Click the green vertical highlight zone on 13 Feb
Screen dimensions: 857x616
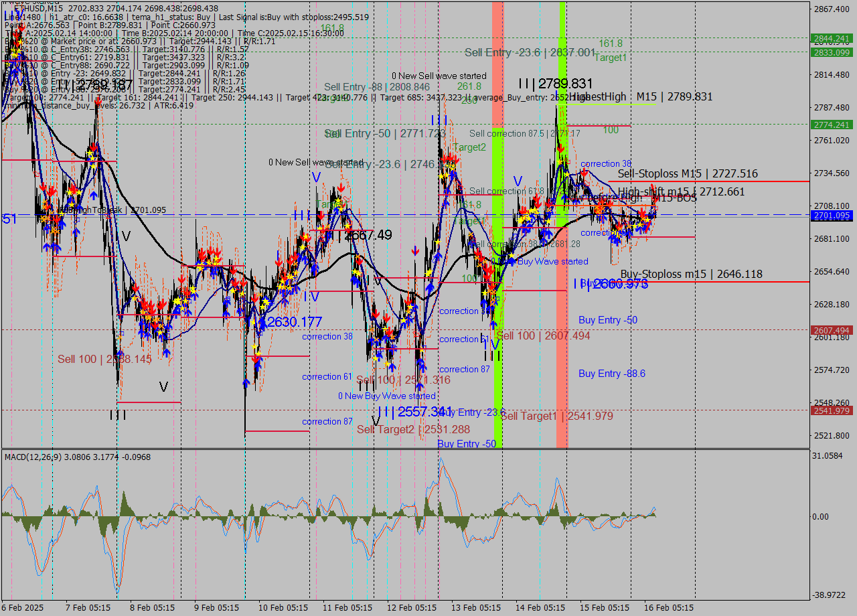496,268
